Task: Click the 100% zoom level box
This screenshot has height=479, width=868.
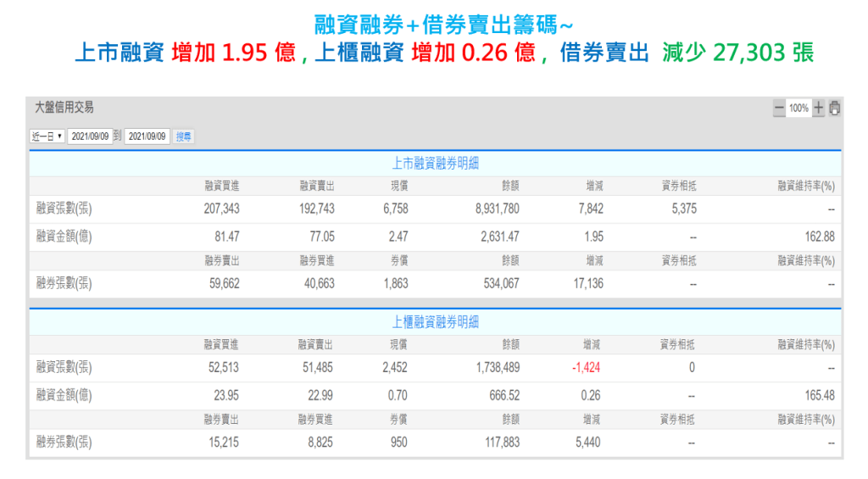Action: point(798,109)
